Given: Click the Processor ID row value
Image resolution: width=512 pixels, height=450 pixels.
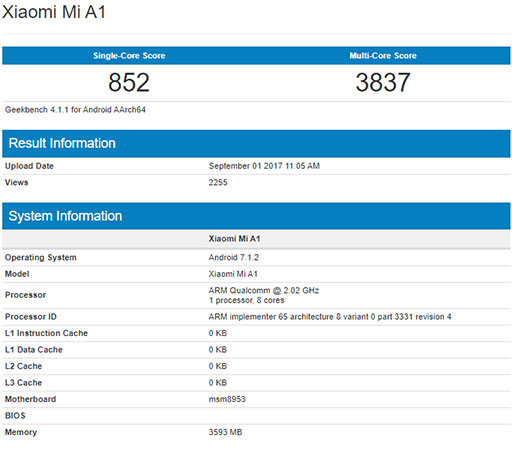Looking at the screenshot, I should pyautogui.click(x=330, y=317).
